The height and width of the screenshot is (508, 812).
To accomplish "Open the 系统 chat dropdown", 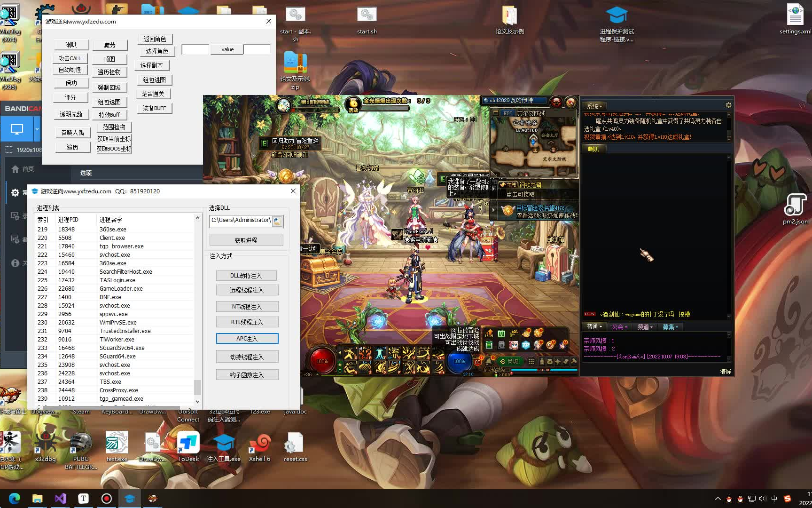I will [594, 106].
